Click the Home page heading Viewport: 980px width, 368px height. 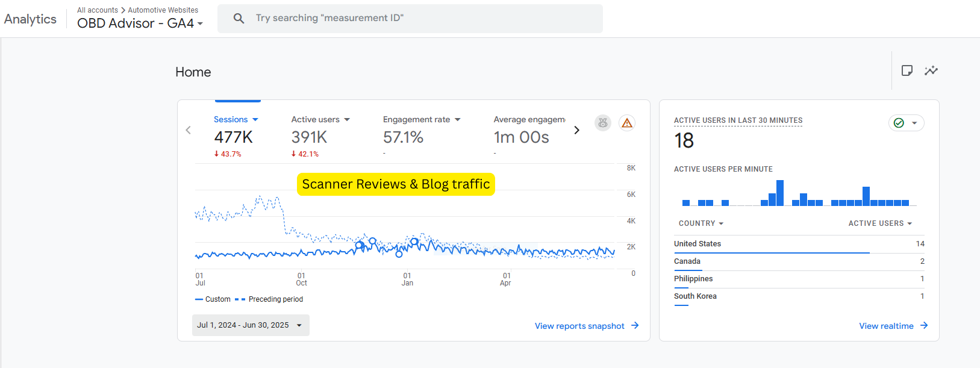193,72
